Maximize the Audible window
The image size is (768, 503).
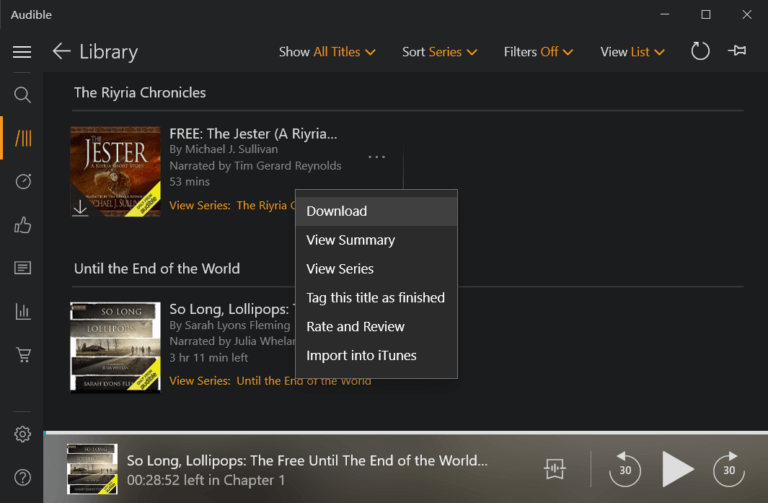tap(706, 14)
